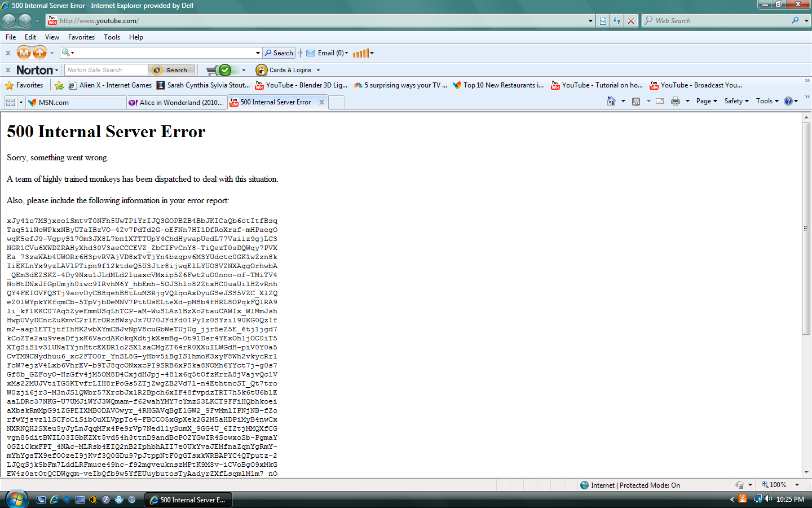Open the address bar history dropdown
Image resolution: width=812 pixels, height=508 pixels.
coord(590,20)
